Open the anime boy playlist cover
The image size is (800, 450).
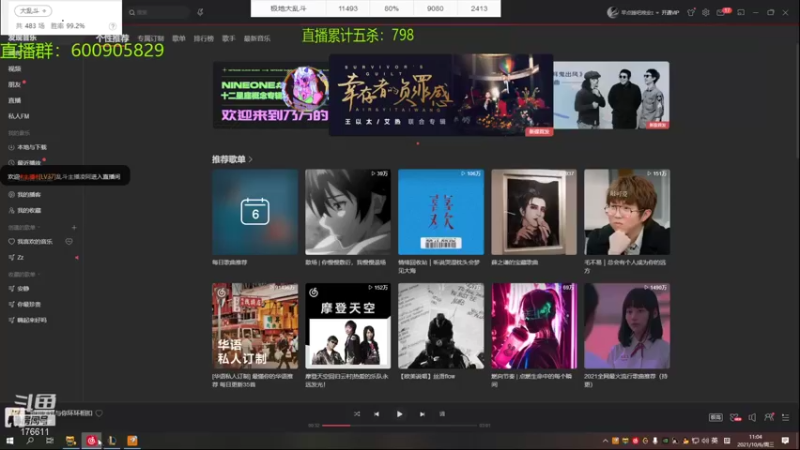pyautogui.click(x=348, y=212)
